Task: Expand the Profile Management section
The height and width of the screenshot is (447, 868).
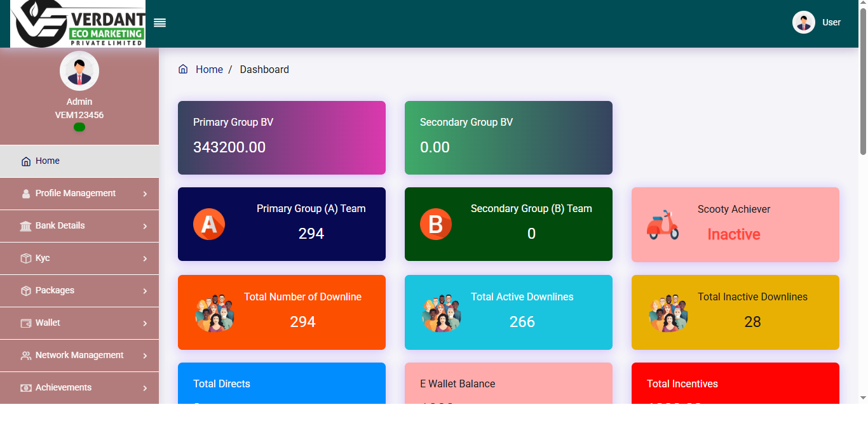Action: [x=76, y=193]
